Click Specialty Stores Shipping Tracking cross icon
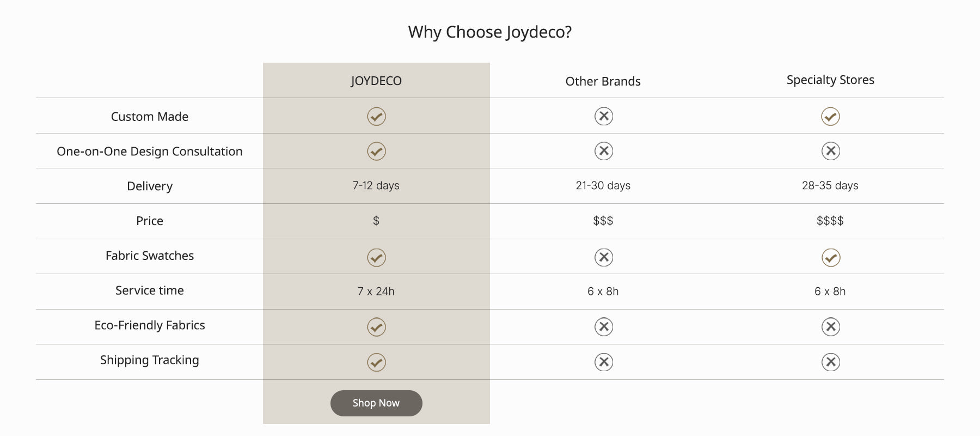This screenshot has height=436, width=980. [x=830, y=362]
